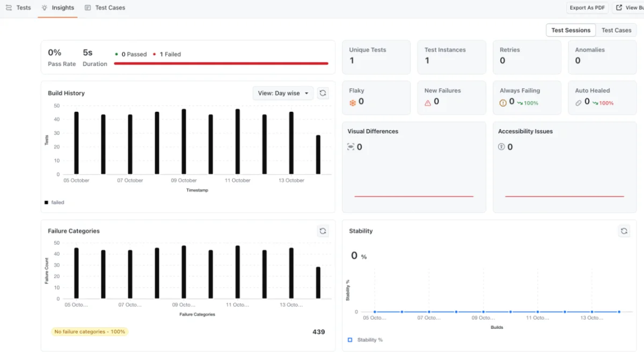Click the Tests tab list icon

pyautogui.click(x=9, y=8)
